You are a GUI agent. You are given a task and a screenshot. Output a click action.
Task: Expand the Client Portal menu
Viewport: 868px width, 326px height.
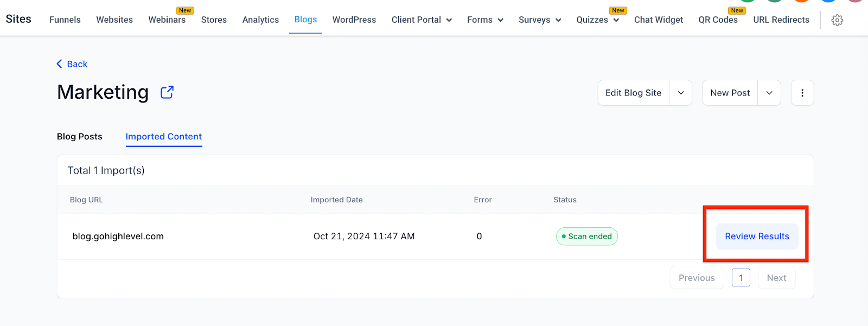[422, 20]
